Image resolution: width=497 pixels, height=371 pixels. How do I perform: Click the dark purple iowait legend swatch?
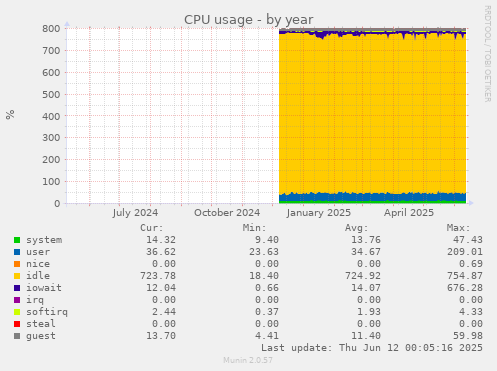click(x=17, y=288)
